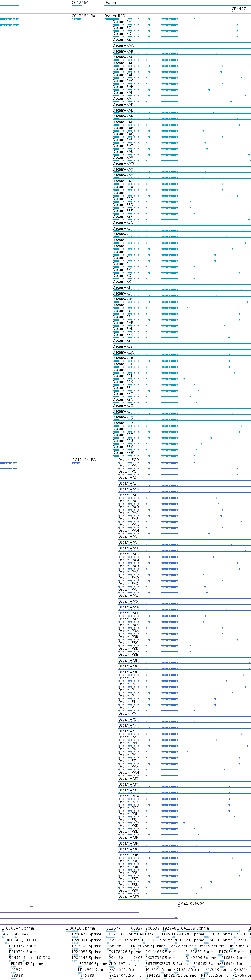Click the Dscam gene label
Viewport: 251px width, 980px height.
point(110,3)
